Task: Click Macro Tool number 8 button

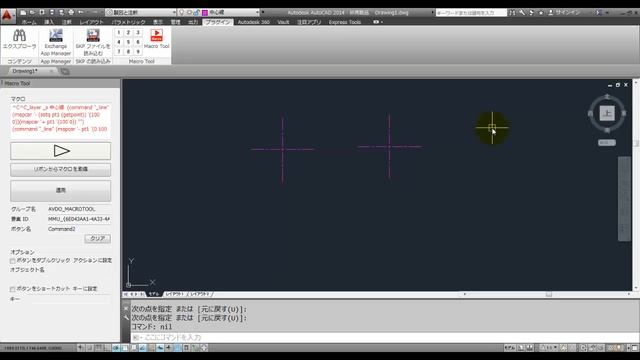Action: click(x=128, y=52)
